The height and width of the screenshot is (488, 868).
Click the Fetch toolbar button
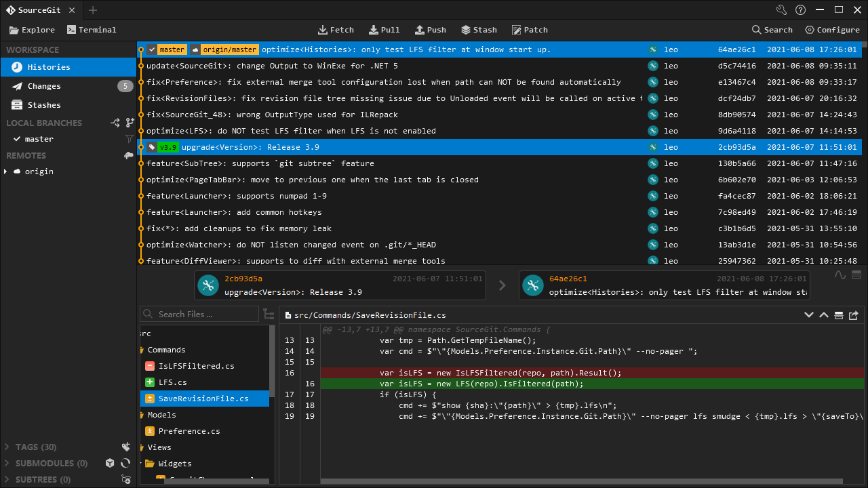click(336, 30)
